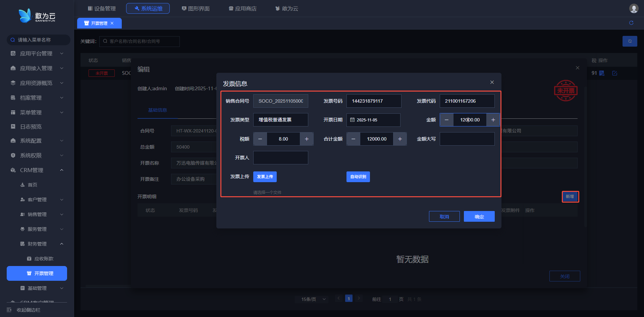Screen dimensions: 644x317
Task: Confirm the invoice with 确定 button
Action: 479,217
